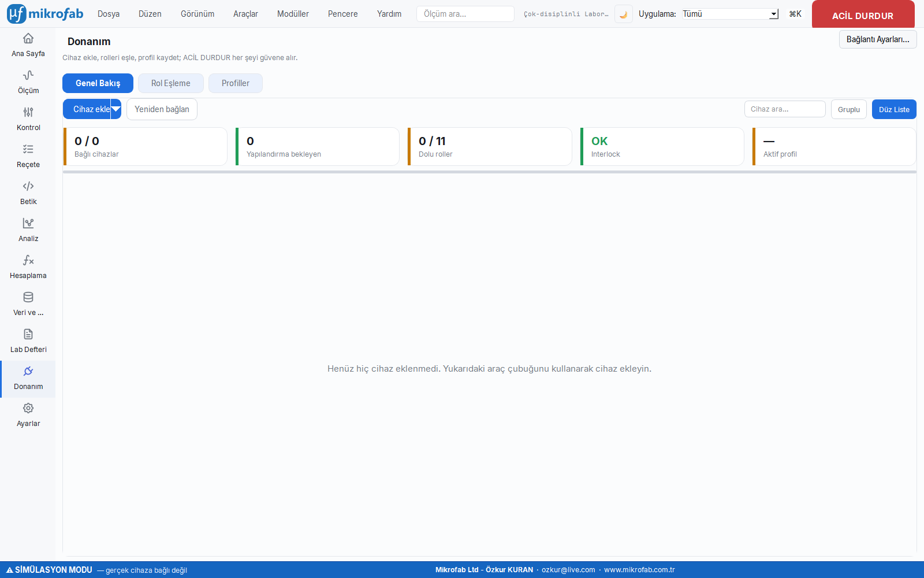The image size is (924, 578).
Task: Click the ACİL DURDUR emergency stop button
Action: tap(863, 14)
